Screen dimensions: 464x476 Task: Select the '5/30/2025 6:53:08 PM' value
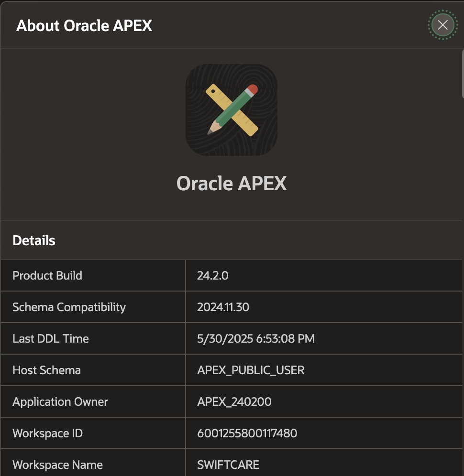click(x=256, y=338)
